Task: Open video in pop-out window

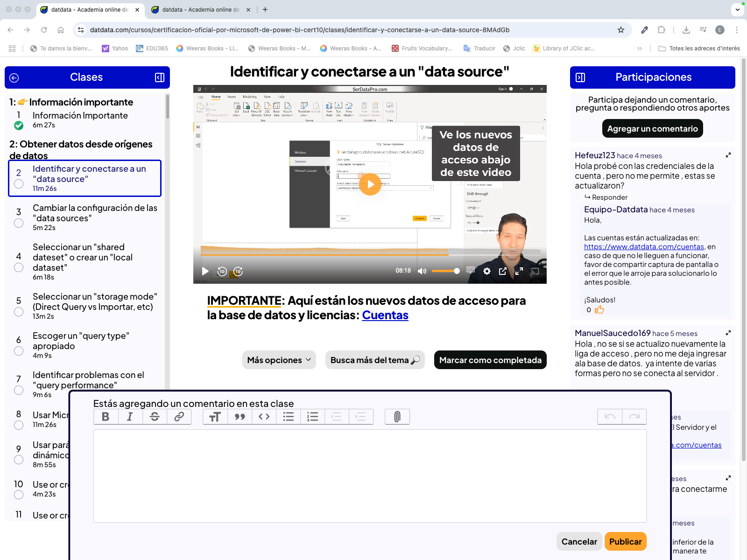Action: (x=503, y=271)
